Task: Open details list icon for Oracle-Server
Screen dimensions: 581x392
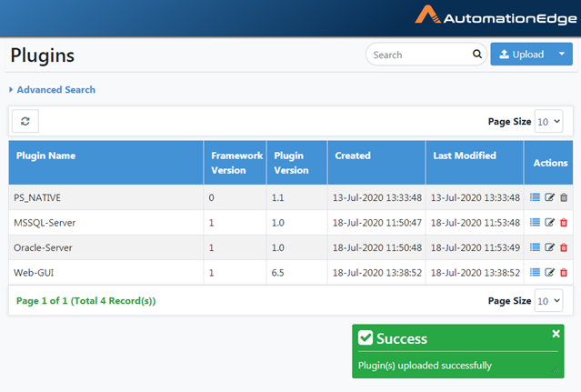Action: pyautogui.click(x=535, y=247)
